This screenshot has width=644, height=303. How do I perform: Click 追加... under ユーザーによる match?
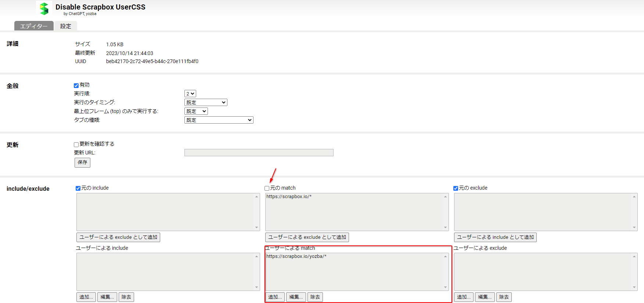(275, 297)
